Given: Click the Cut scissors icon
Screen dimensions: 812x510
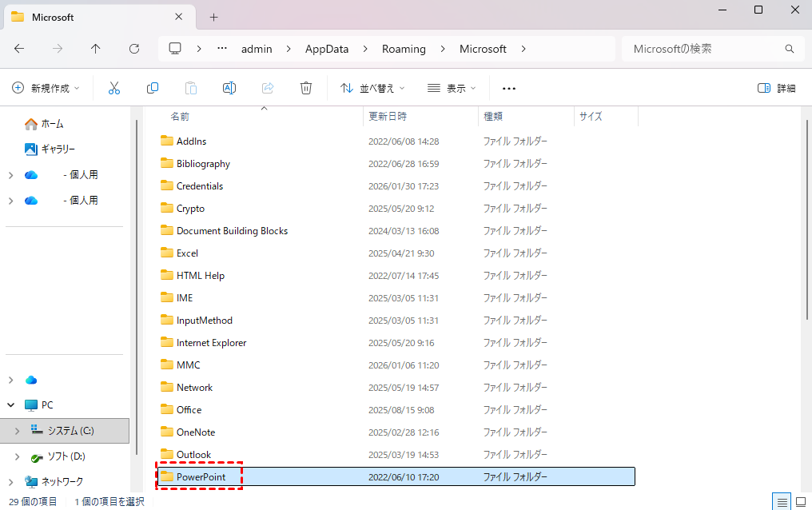Looking at the screenshot, I should pos(114,88).
